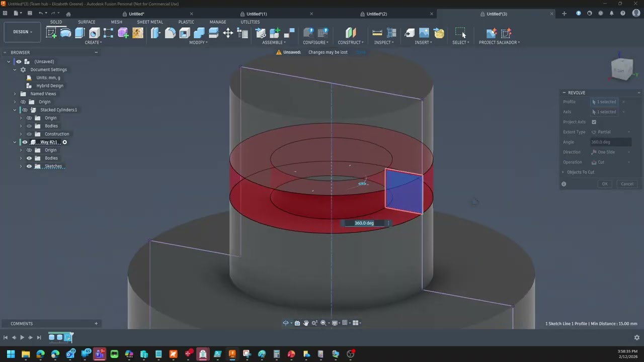This screenshot has height=362, width=644.
Task: Switch to the Untitled*(2) document tab
Action: pos(376,14)
